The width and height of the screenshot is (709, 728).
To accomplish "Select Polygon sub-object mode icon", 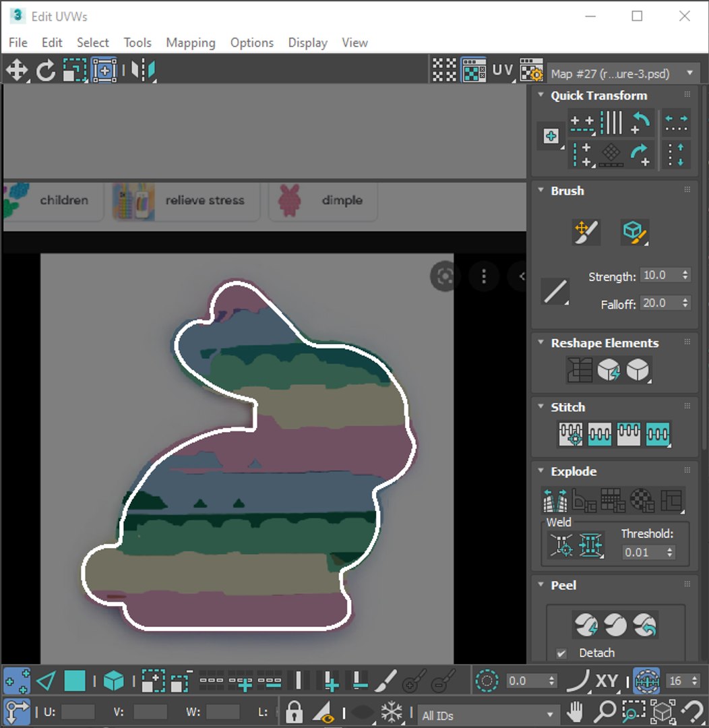I will coord(75,681).
